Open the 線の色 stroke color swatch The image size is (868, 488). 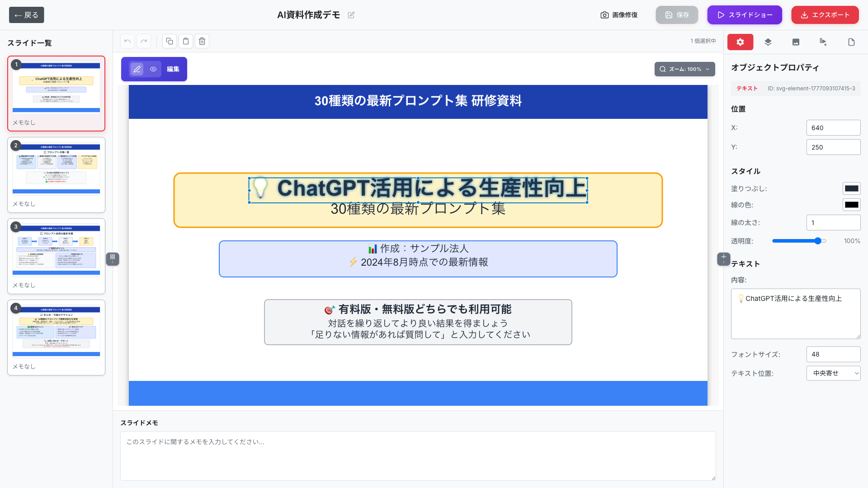(x=851, y=205)
